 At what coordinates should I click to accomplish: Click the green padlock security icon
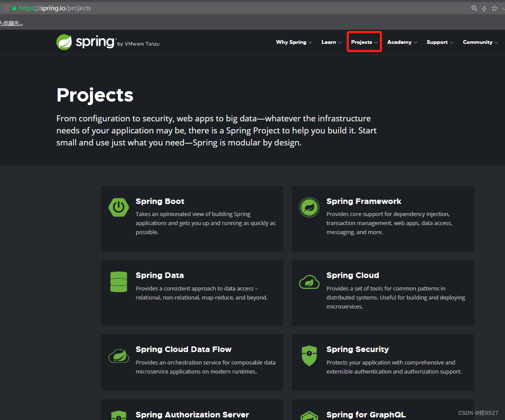(14, 8)
